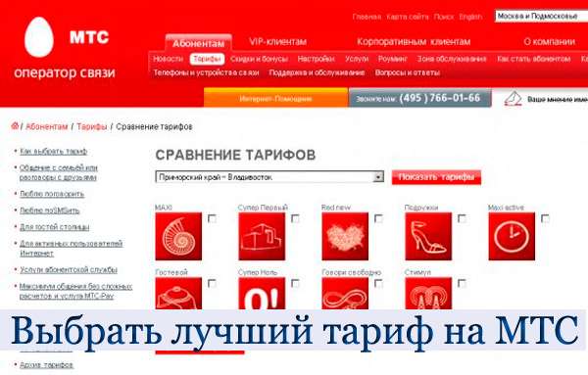Switch to the О компании tab

(550, 41)
